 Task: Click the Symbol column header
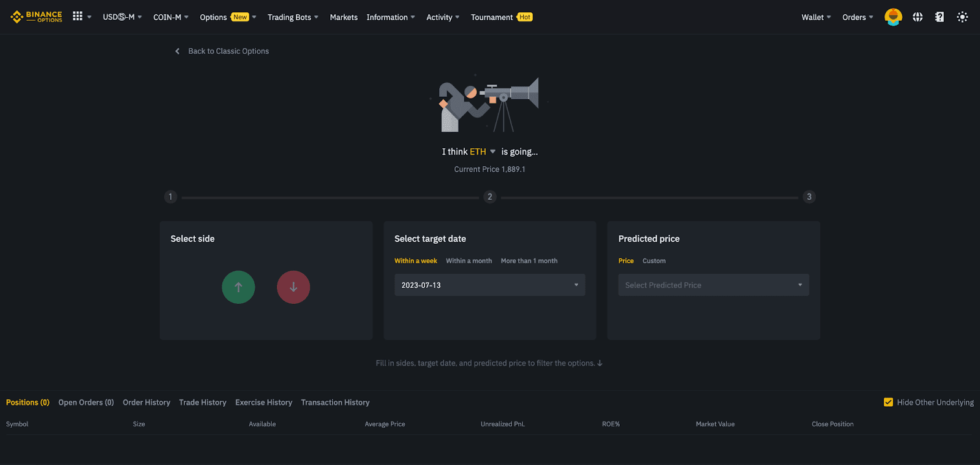(17, 424)
